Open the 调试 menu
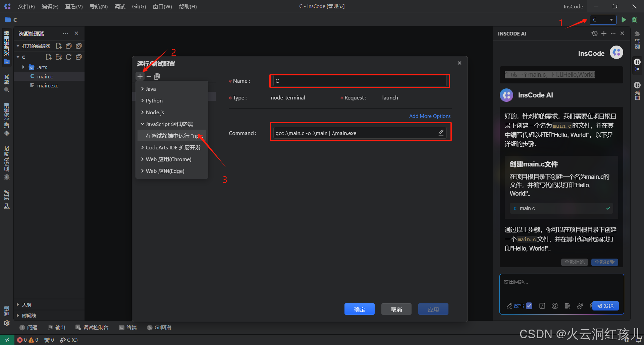This screenshot has height=345, width=644. [x=120, y=6]
